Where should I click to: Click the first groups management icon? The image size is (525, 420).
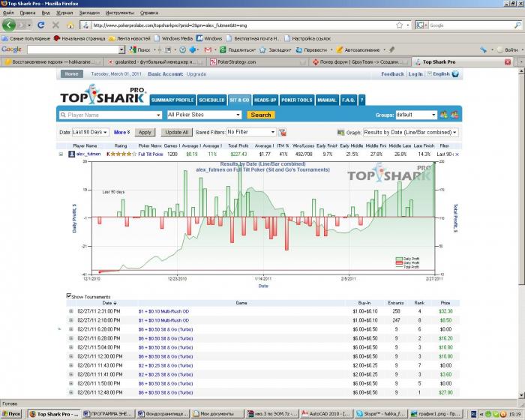pyautogui.click(x=444, y=115)
